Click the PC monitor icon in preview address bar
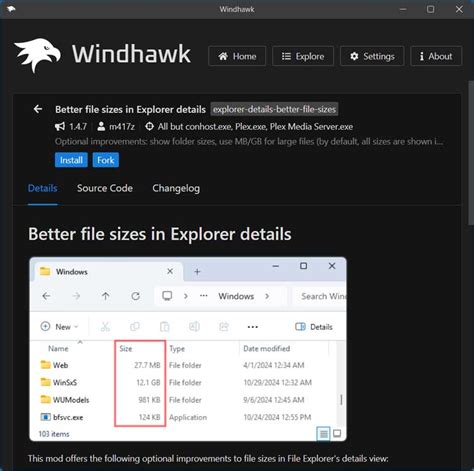This screenshot has width=474, height=471. [x=167, y=296]
